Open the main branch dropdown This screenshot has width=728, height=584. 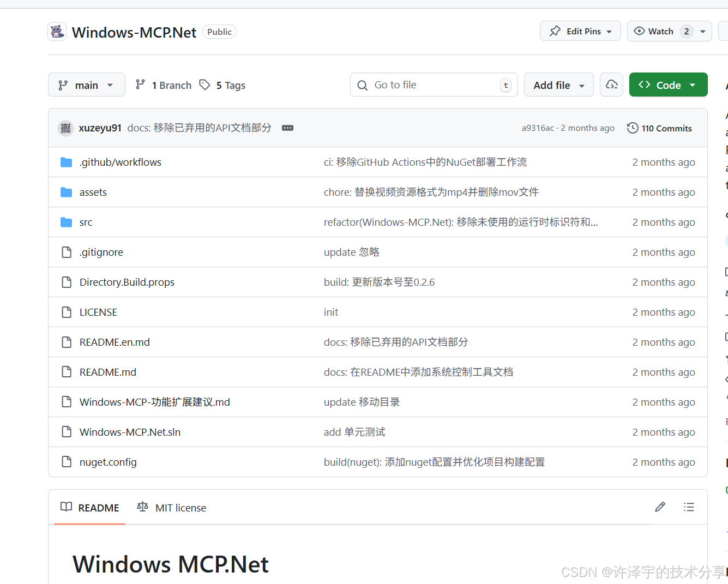click(x=87, y=85)
